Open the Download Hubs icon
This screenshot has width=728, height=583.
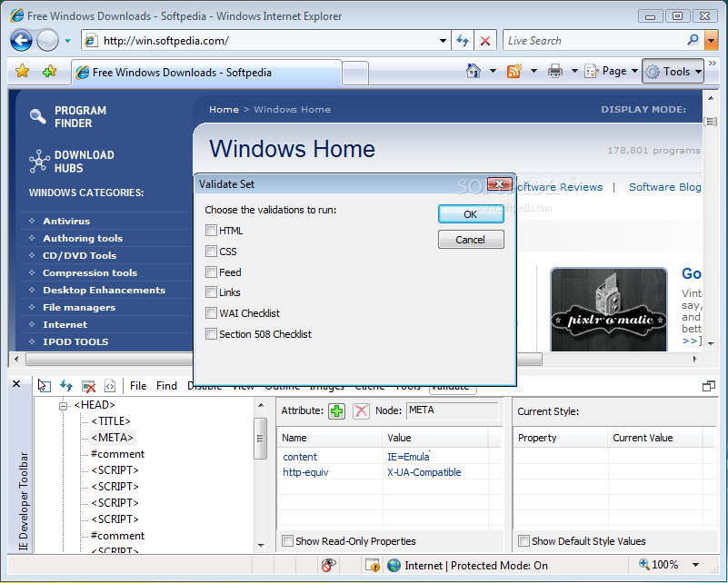(39, 161)
